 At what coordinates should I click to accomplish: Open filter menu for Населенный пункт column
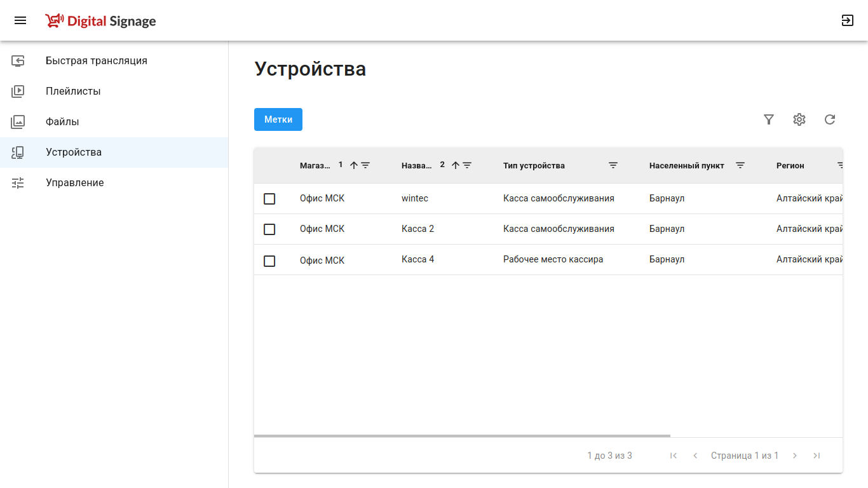tap(740, 165)
